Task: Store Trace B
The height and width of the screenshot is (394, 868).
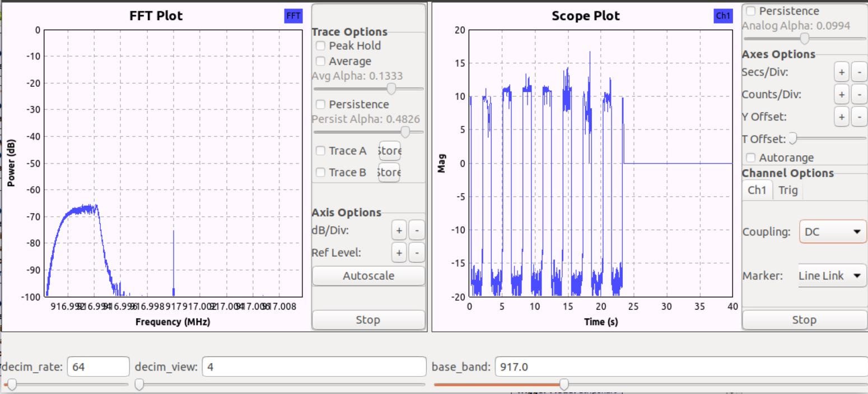Action: point(390,173)
